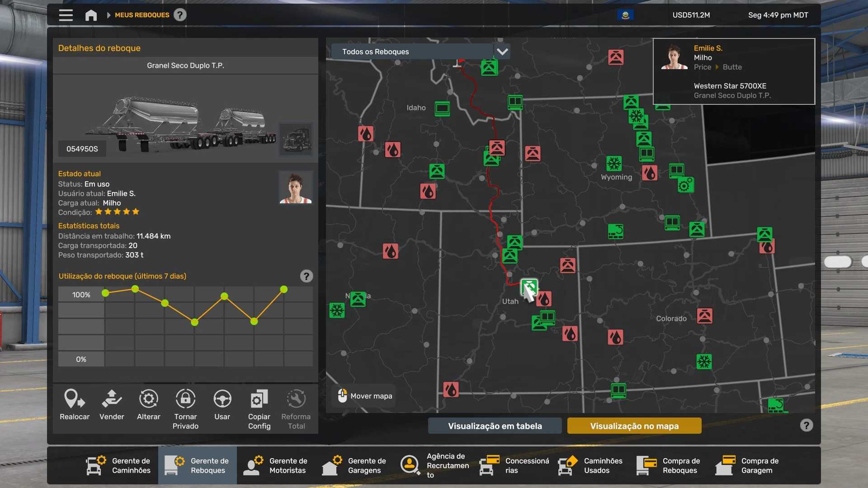Open the hamburger main menu

66,15
